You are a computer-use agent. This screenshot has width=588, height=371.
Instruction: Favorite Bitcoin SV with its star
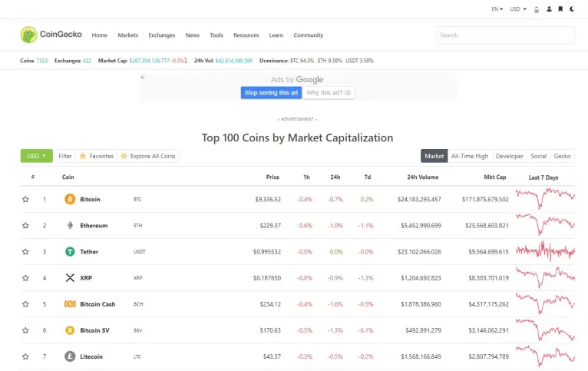click(25, 330)
